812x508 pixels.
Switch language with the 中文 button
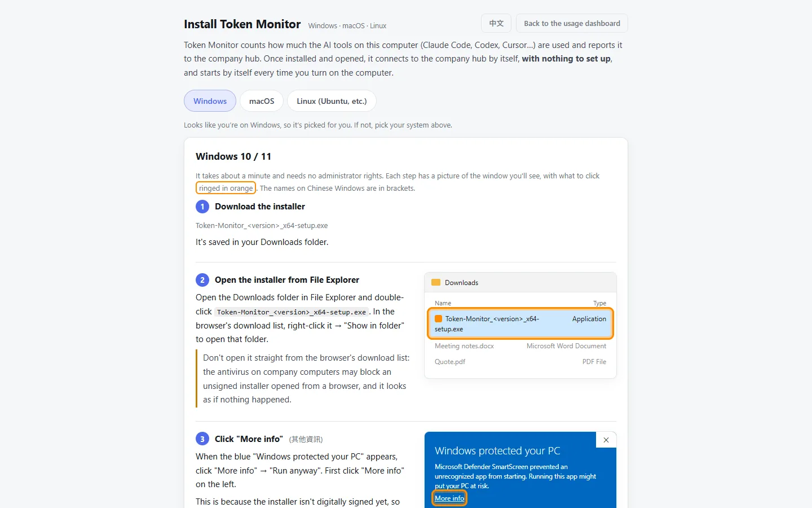[496, 23]
